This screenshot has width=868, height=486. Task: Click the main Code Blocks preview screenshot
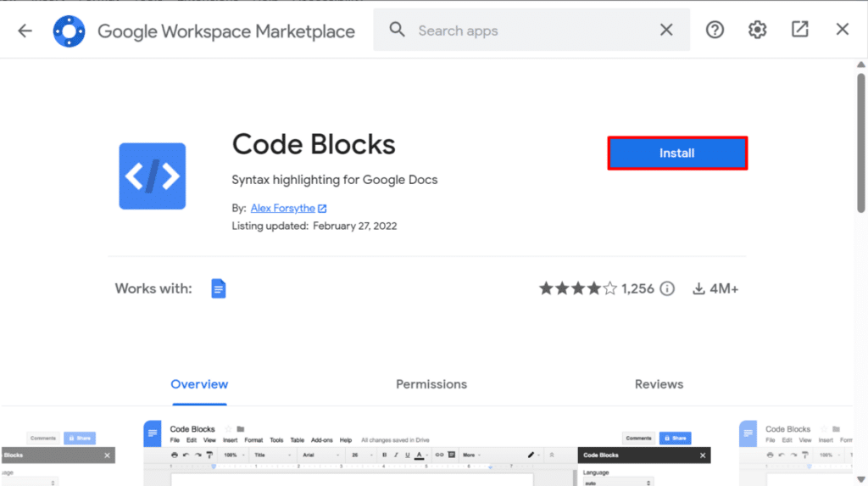click(x=427, y=453)
